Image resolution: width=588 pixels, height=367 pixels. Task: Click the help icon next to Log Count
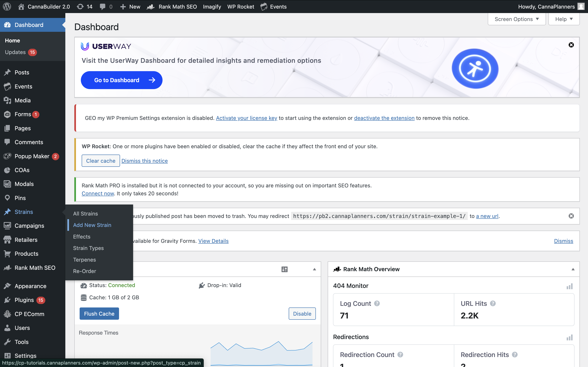coord(377,303)
